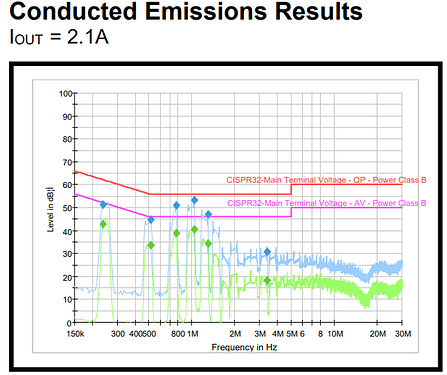This screenshot has height=375, width=447.
Task: Select the green diamond marker at 500 kHz
Action: (x=151, y=245)
